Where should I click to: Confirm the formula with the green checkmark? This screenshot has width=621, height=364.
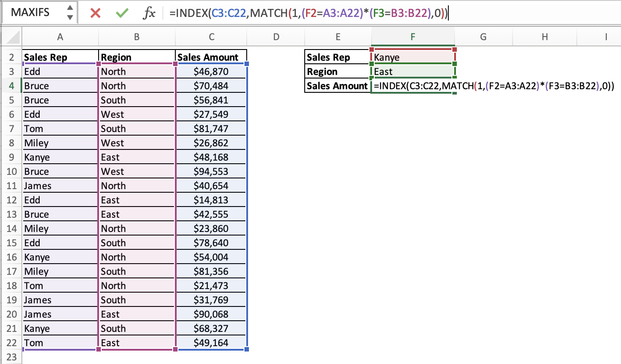[121, 12]
